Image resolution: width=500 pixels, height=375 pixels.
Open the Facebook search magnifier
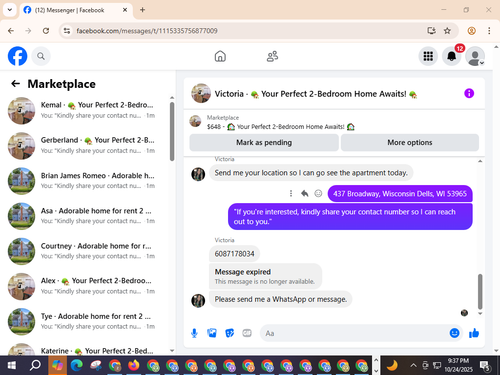[41, 56]
